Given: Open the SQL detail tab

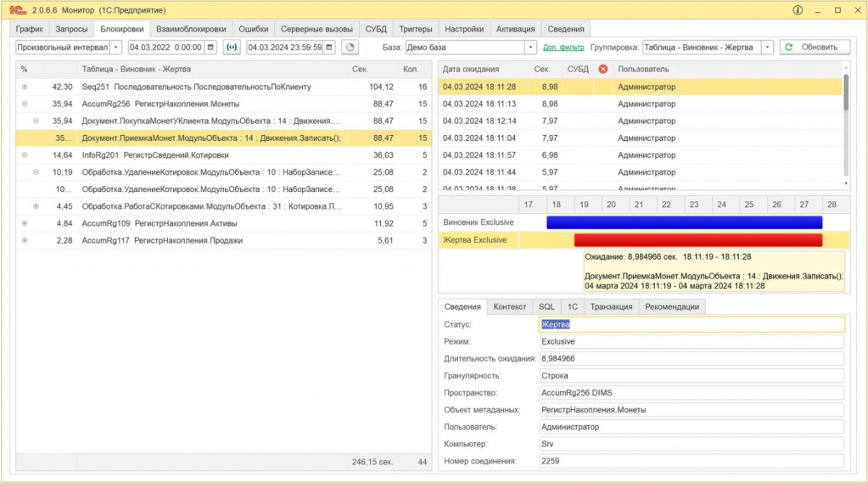Looking at the screenshot, I should coord(546,306).
